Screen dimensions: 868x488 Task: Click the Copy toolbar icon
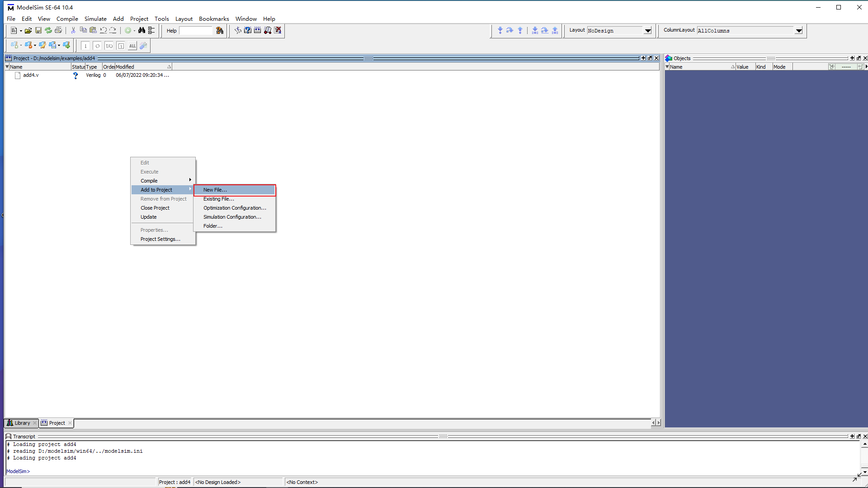point(83,30)
